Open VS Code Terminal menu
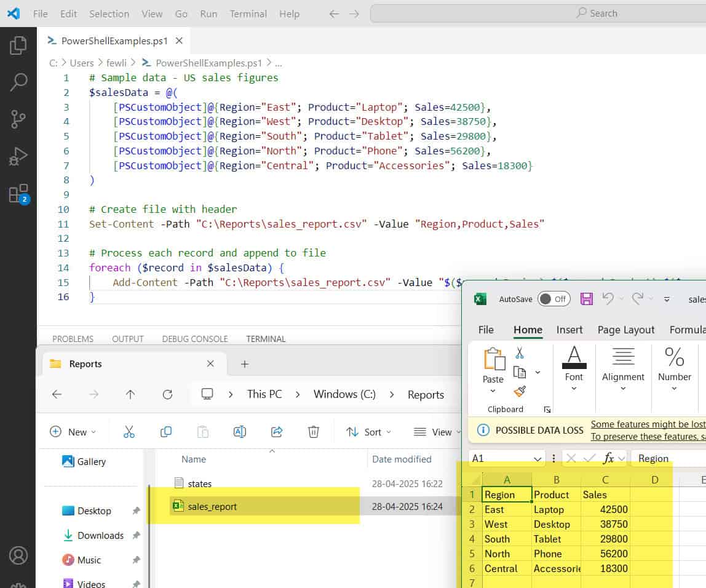 pos(248,14)
